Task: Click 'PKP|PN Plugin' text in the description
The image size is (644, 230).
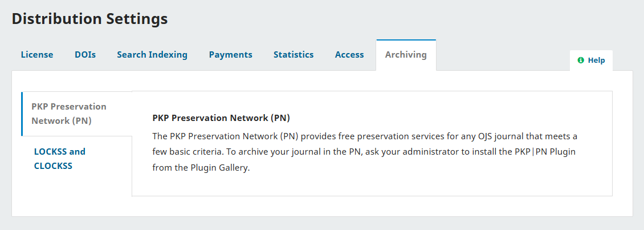Action: [x=552, y=152]
